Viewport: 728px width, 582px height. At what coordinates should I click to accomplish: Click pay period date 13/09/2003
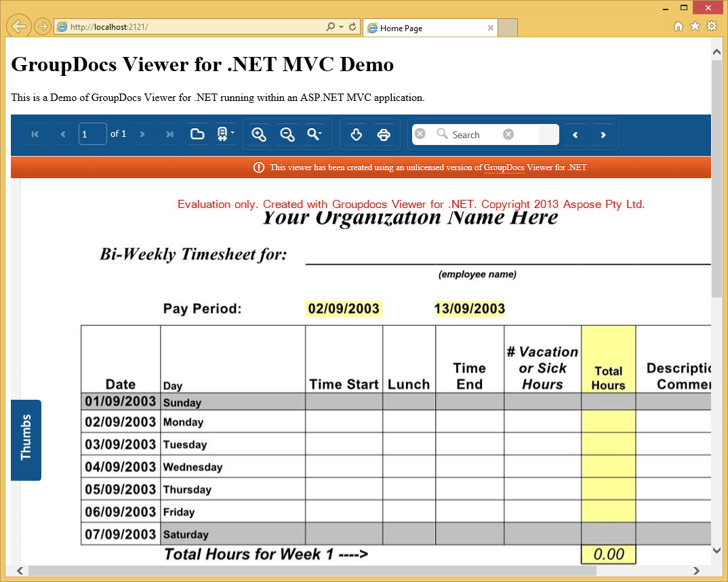(469, 309)
